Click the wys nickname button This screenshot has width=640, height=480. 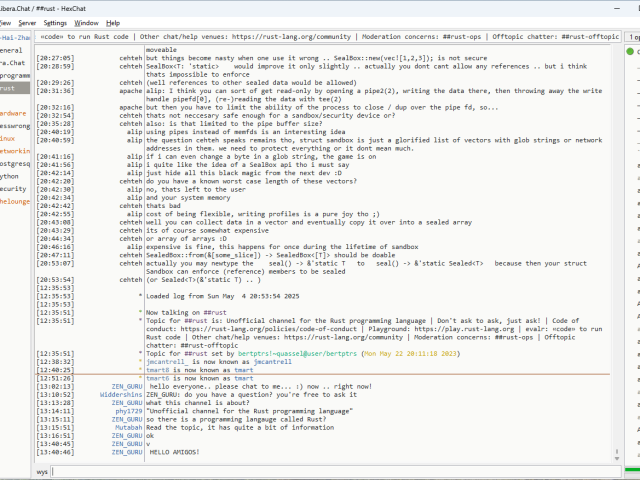43,471
